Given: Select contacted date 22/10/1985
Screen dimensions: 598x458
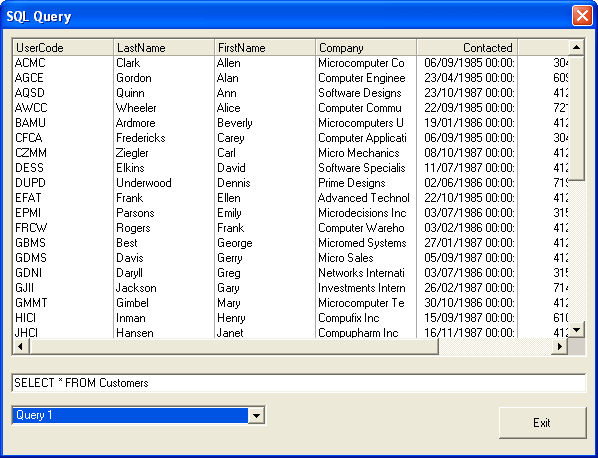Looking at the screenshot, I should (469, 198).
